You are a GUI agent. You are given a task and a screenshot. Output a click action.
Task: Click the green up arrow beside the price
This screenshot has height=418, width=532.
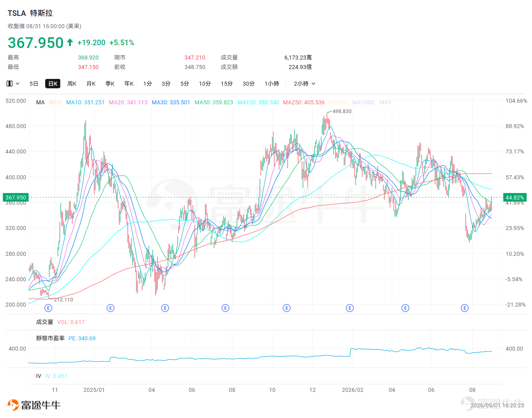(70, 42)
